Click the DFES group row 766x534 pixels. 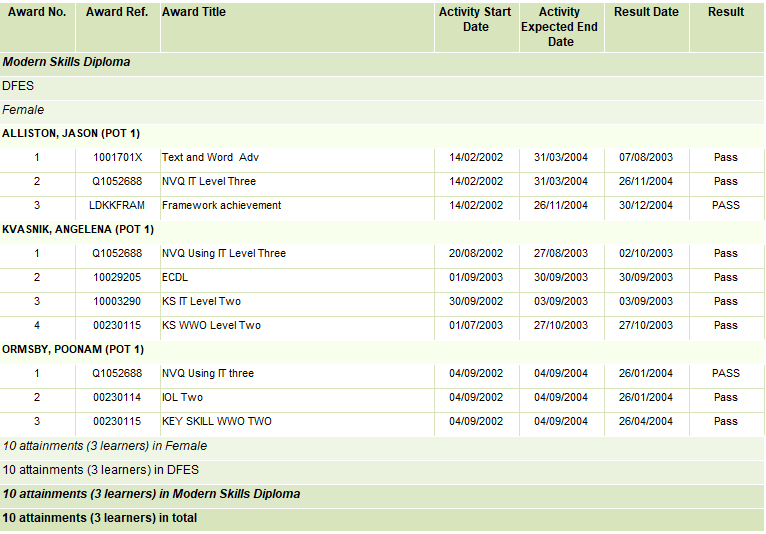tap(18, 86)
